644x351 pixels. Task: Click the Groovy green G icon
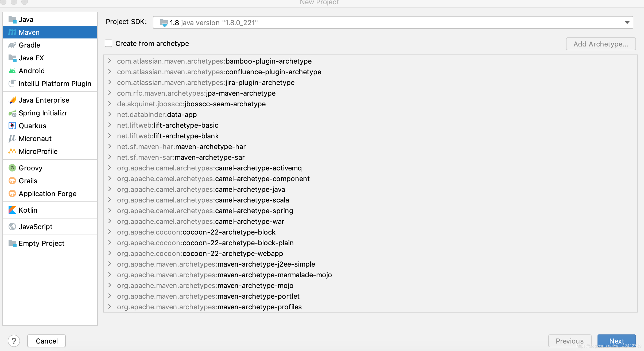[x=12, y=168]
